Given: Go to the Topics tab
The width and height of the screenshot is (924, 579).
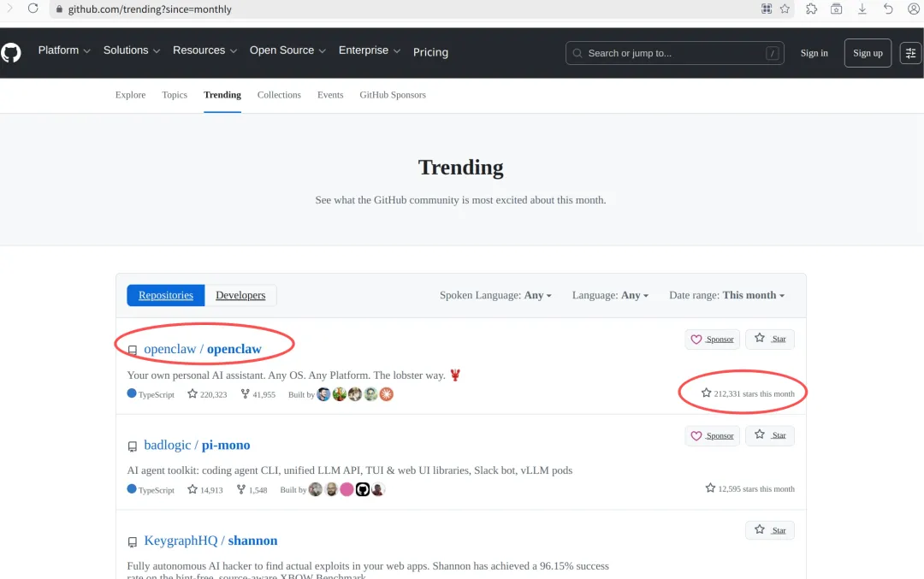Looking at the screenshot, I should 175,95.
